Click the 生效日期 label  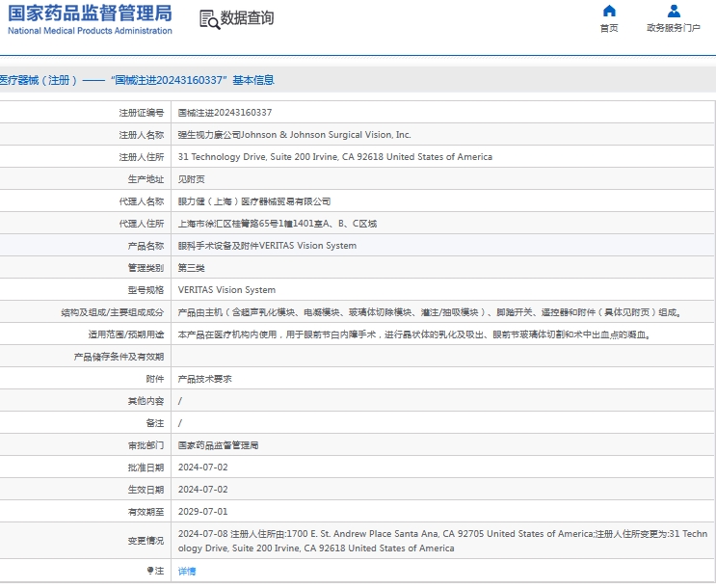point(146,490)
